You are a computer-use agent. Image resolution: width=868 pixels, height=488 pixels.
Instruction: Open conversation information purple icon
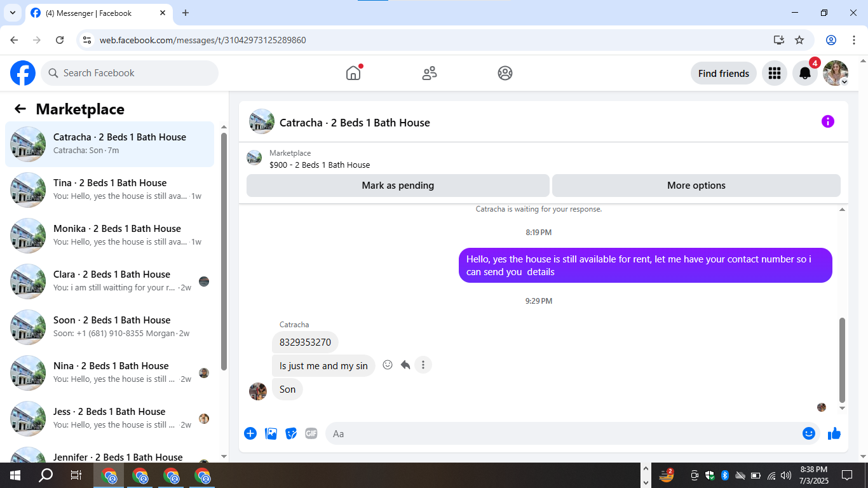pyautogui.click(x=827, y=121)
